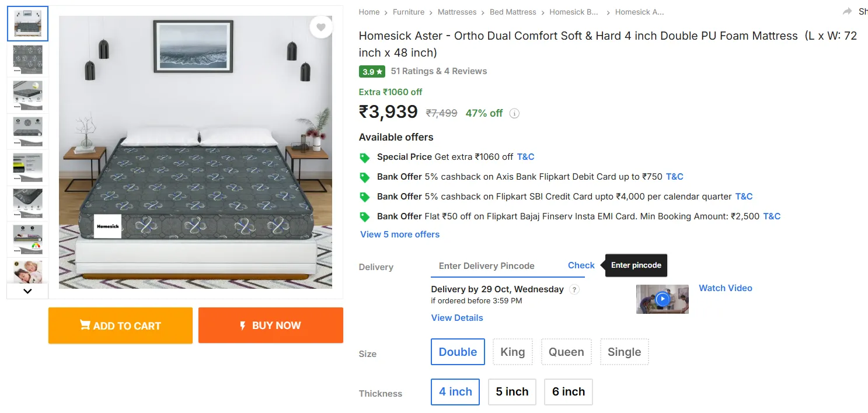Click price info icon beside 47% off
868x413 pixels.
pos(514,114)
